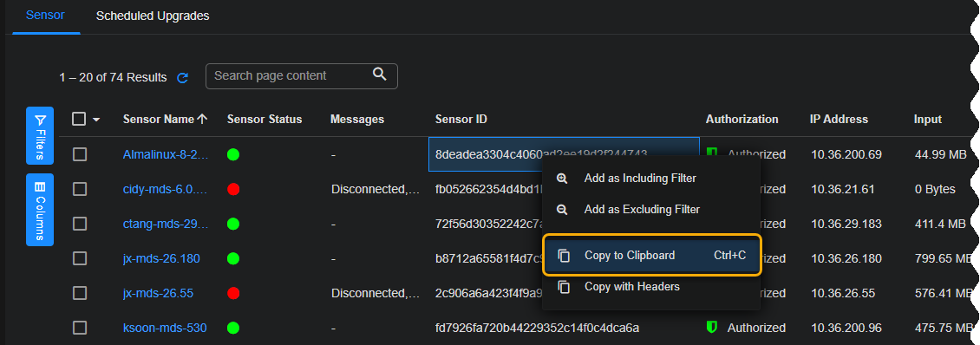Click the zoom-in icon for Including Filter
This screenshot has height=345, width=980.
(x=563, y=179)
